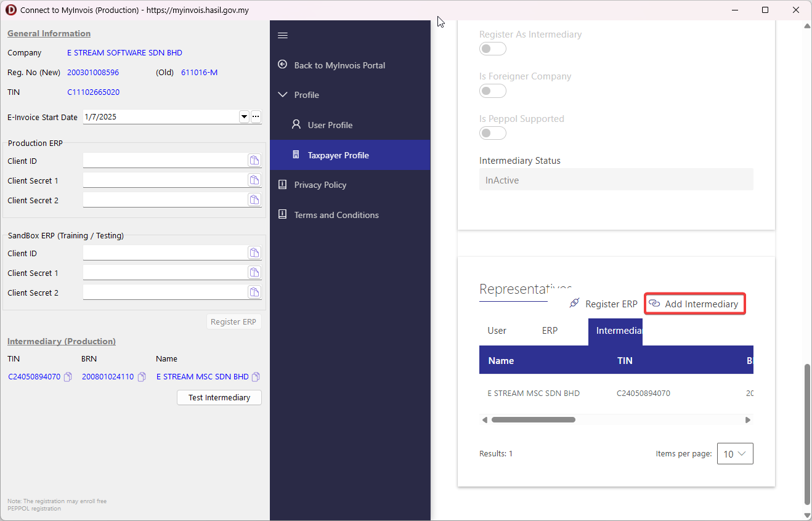Collapse the Profile menu chevron
Viewport: 812px width, 521px height.
[283, 95]
